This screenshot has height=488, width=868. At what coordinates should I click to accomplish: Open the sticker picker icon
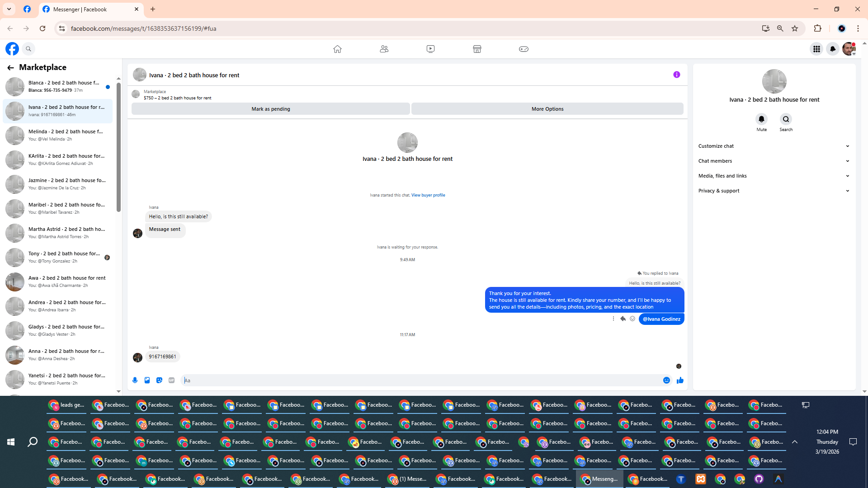click(159, 380)
